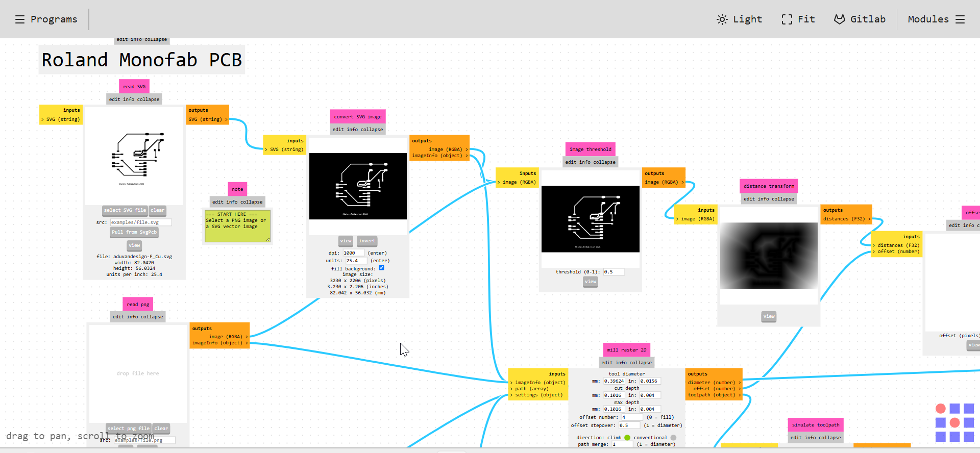Click the START HERE note text area
This screenshot has width=980, height=453.
point(237,226)
